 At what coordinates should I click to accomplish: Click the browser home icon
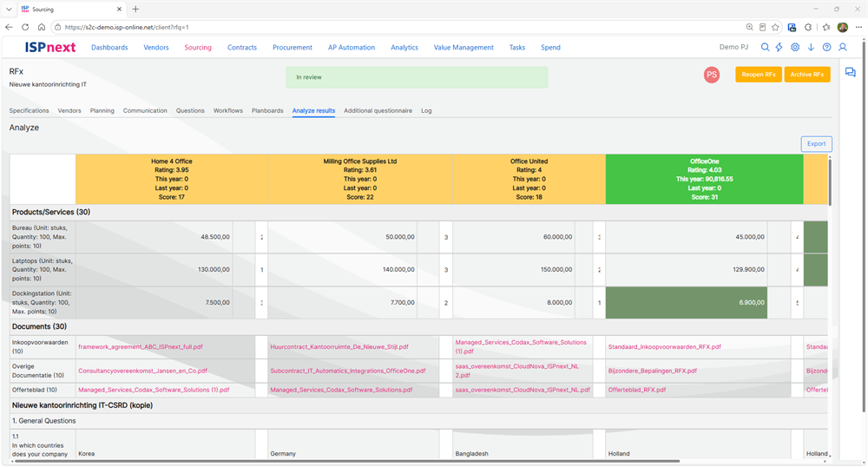[x=42, y=27]
